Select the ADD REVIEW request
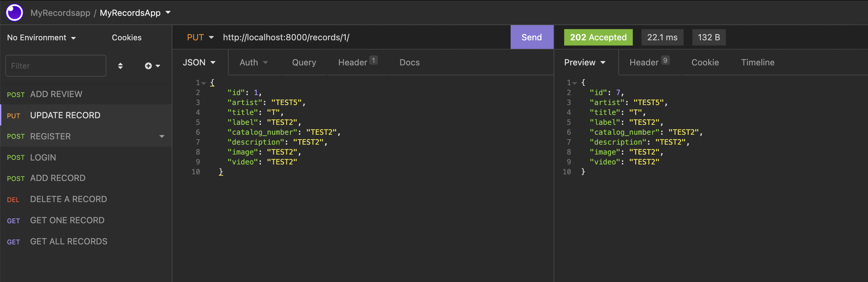Image resolution: width=868 pixels, height=282 pixels. coord(86,94)
